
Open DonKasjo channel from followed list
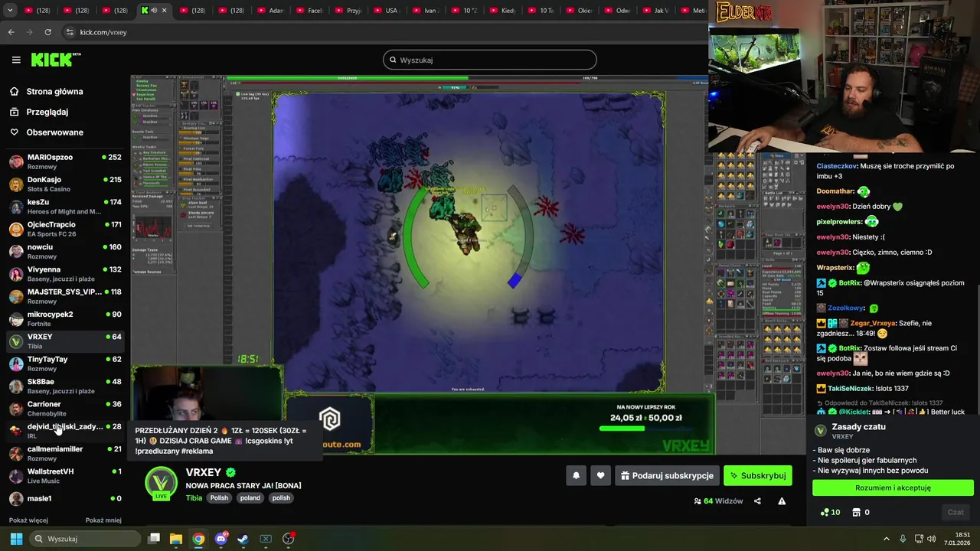click(x=65, y=184)
